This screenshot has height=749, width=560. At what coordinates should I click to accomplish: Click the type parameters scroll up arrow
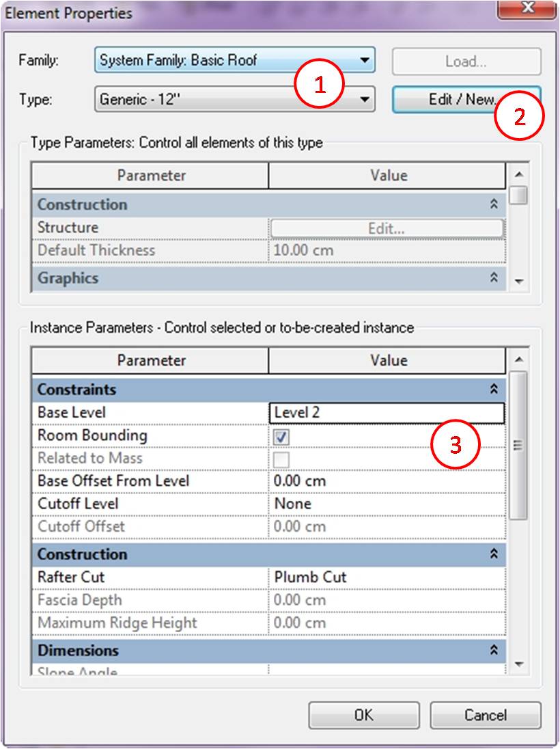click(520, 174)
